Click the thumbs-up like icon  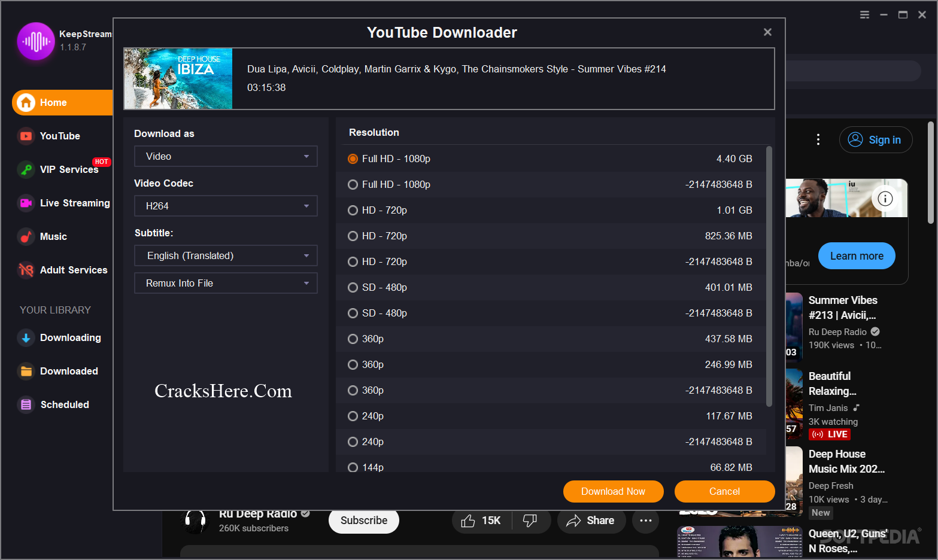468,521
